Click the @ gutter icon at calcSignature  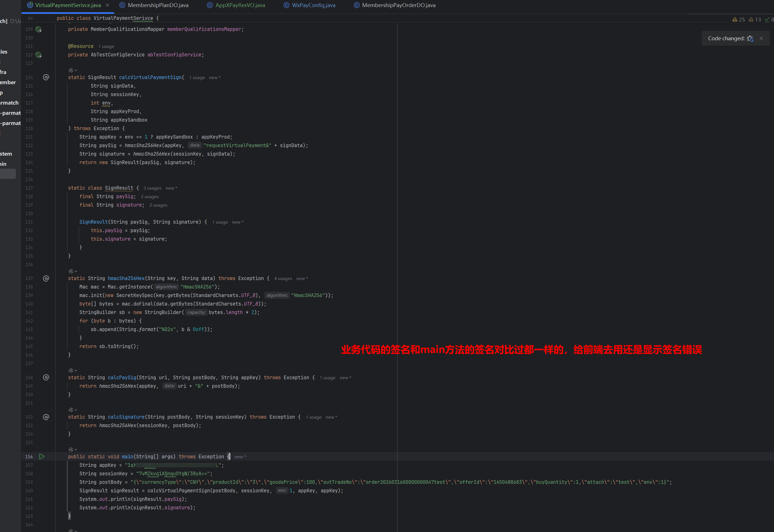coord(46,417)
